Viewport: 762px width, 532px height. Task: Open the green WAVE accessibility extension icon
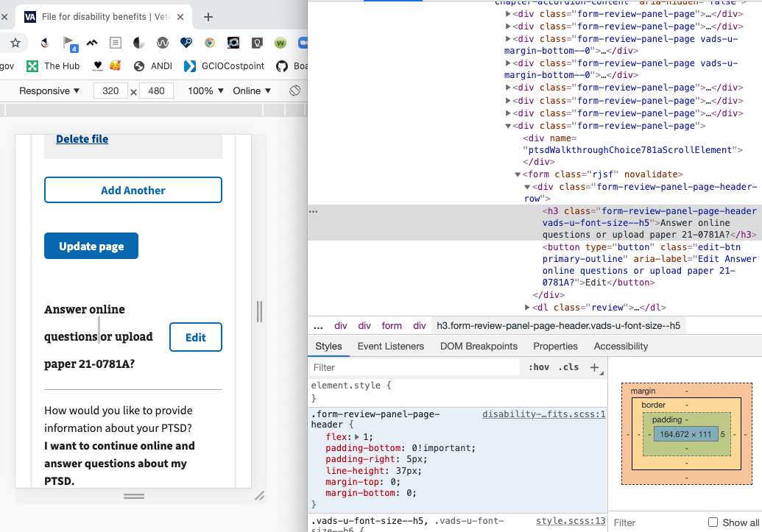click(x=281, y=43)
